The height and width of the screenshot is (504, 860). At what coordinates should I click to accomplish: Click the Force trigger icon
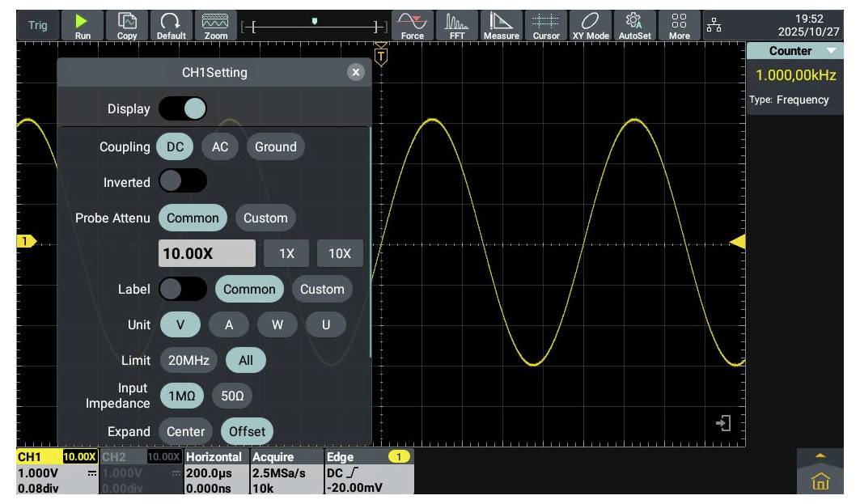click(413, 25)
